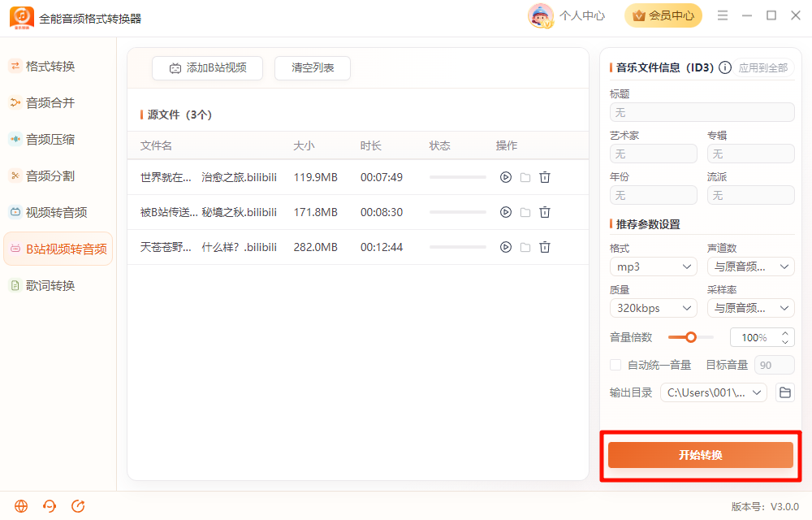Enable 自动统一音量 checkbox
This screenshot has width=812, height=520.
615,365
